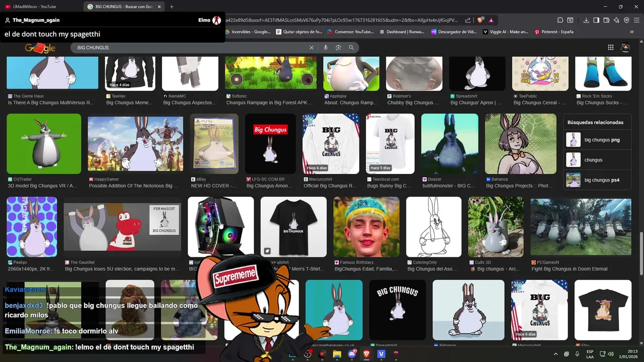
Task: Open Brave Shields lion icon
Action: pos(480,20)
